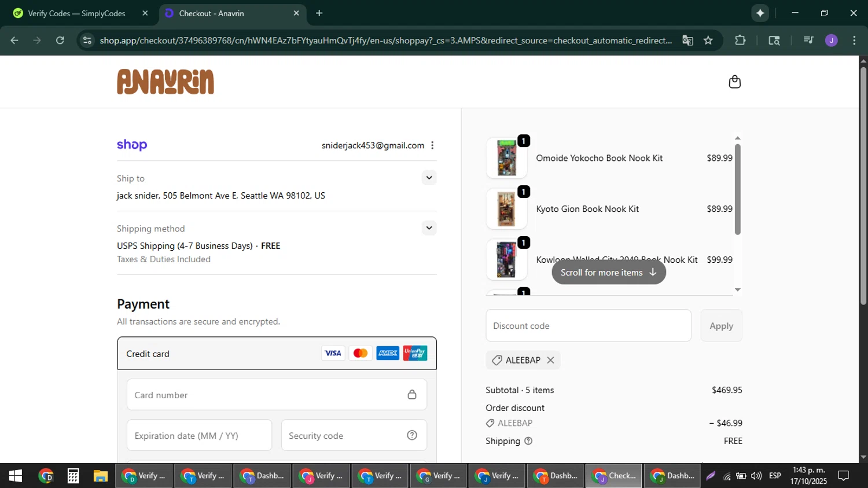The width and height of the screenshot is (868, 488).
Task: Click the Subtotal 5 items text
Action: click(520, 390)
